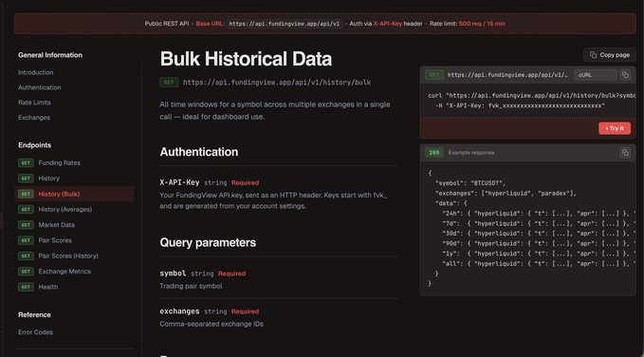
Task: Click the Bulk Historical Data heading
Action: (246, 59)
